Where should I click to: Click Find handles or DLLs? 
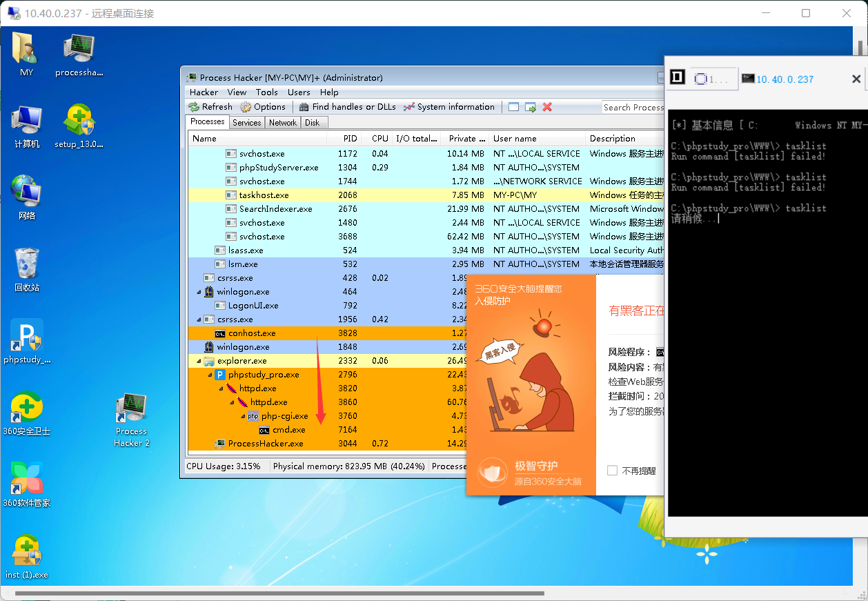tap(347, 107)
